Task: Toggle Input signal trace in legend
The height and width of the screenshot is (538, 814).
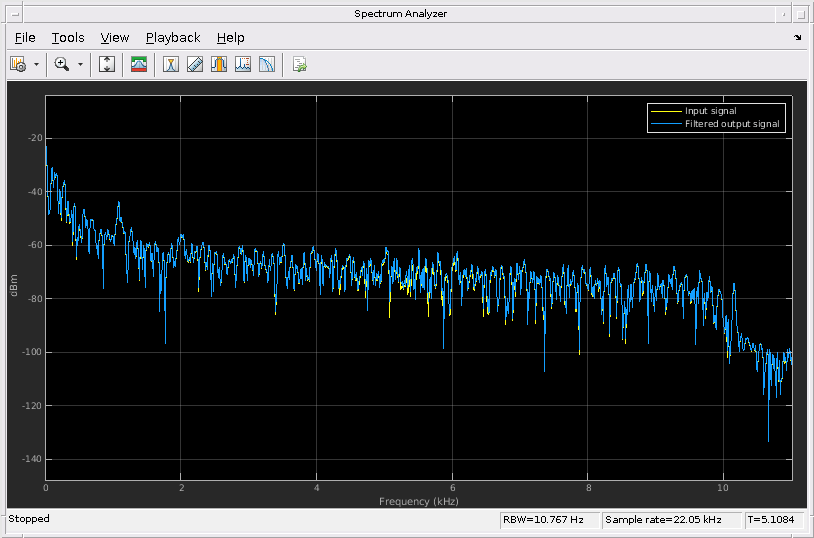Action: pyautogui.click(x=710, y=110)
